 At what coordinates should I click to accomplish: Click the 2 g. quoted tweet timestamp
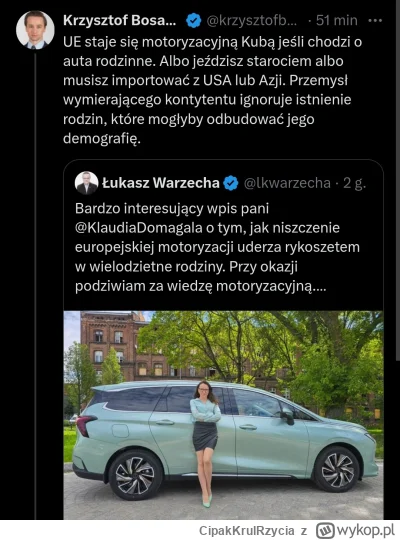[355, 183]
